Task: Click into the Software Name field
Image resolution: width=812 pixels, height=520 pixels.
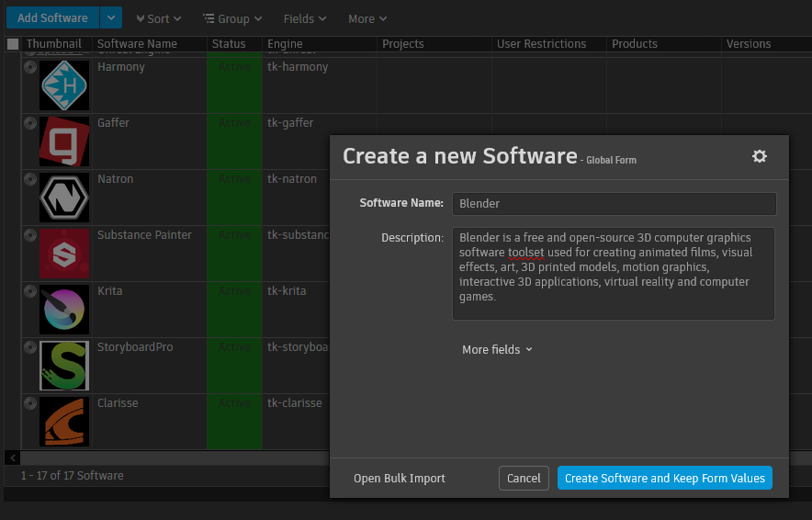Action: point(615,204)
